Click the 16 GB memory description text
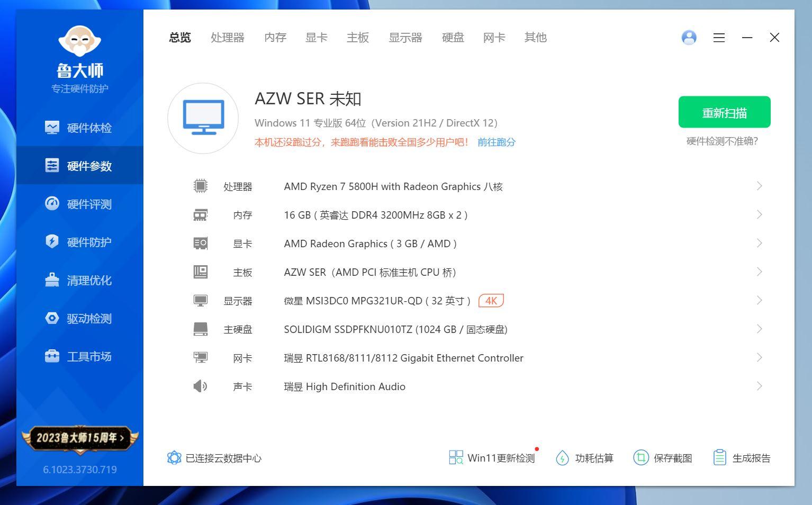The image size is (812, 505). pos(376,215)
